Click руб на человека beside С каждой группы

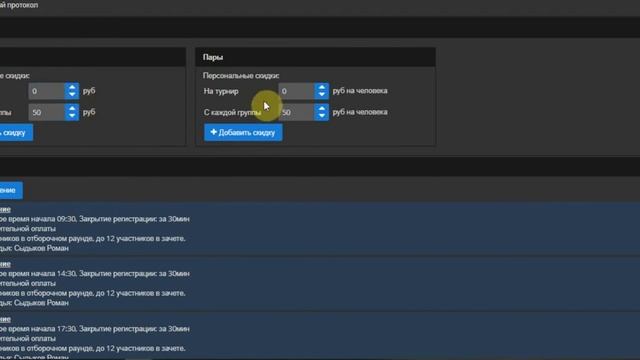click(360, 112)
